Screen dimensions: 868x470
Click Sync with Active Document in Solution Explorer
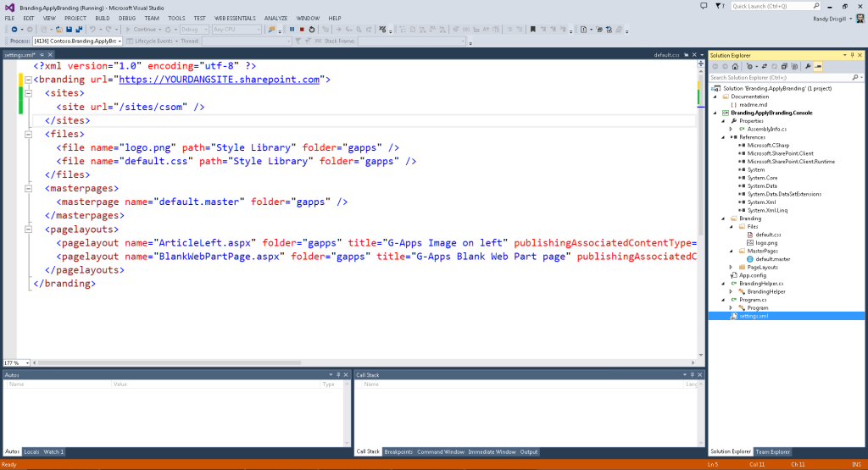pos(764,66)
